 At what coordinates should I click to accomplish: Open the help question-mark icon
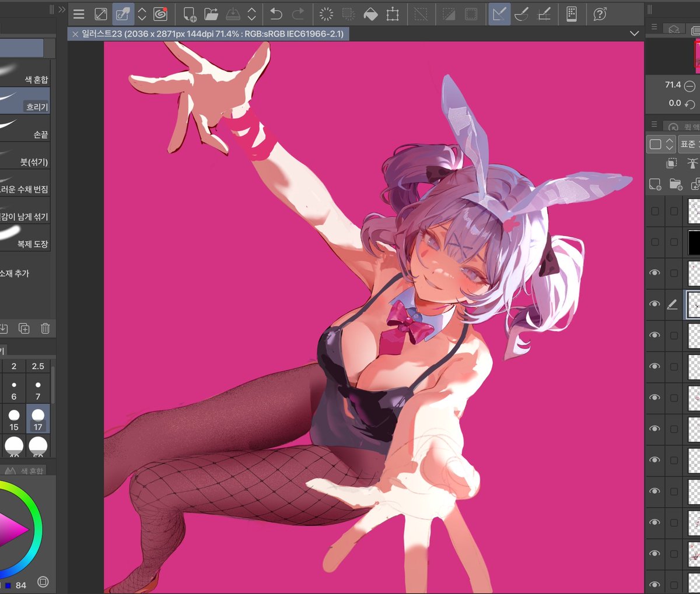point(600,14)
